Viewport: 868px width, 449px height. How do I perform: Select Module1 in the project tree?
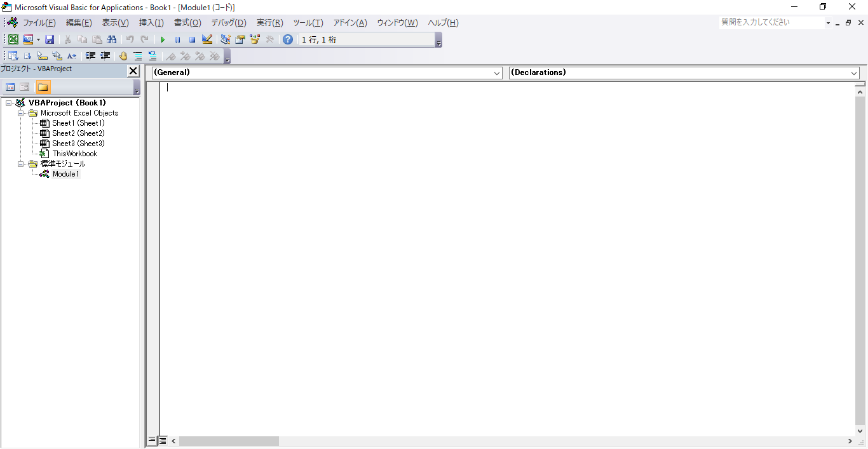[x=66, y=174]
